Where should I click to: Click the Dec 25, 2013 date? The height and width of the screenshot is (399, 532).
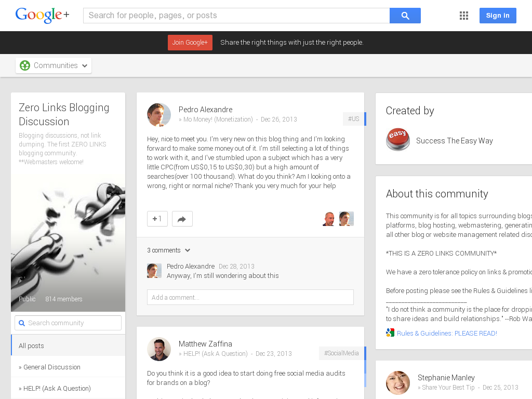pos(500,388)
